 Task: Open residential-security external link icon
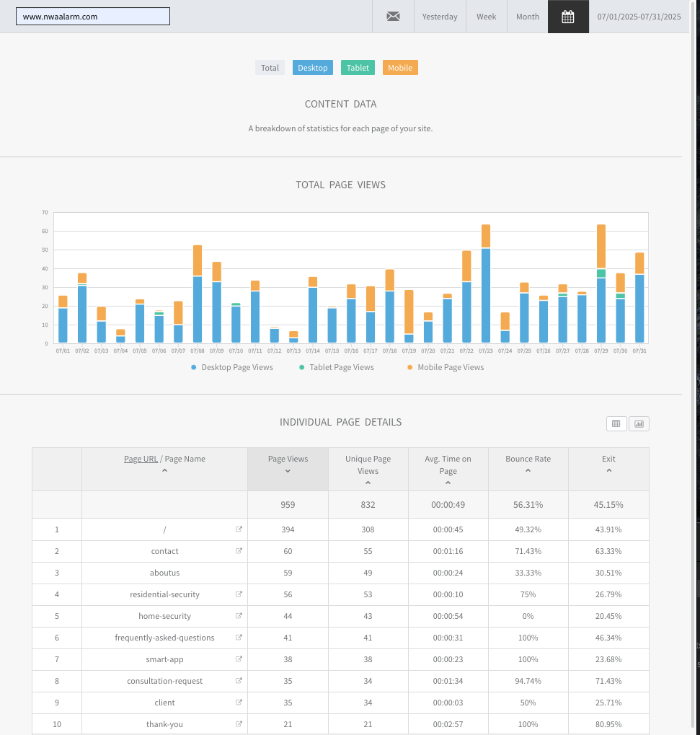(239, 594)
